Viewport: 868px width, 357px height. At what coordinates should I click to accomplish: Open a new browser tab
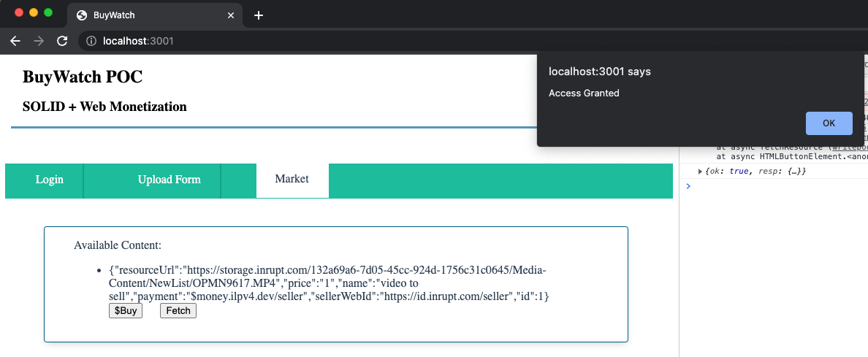[259, 15]
